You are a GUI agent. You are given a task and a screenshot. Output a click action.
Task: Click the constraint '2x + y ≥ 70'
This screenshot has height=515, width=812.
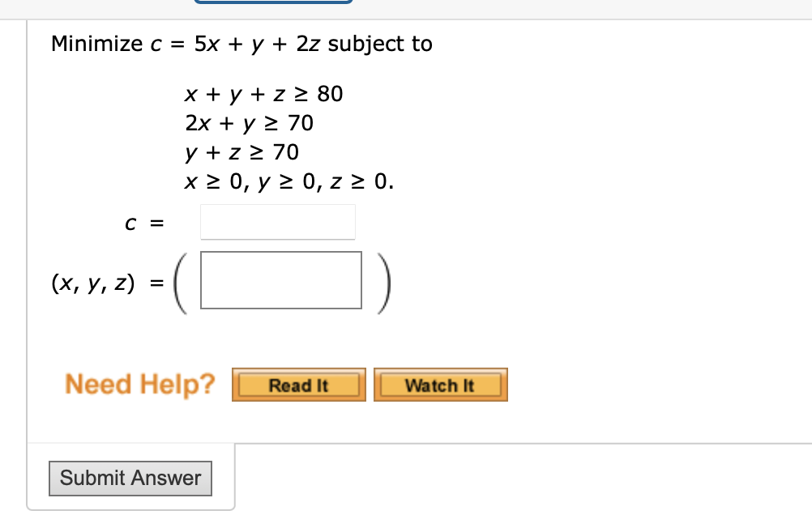point(250,123)
